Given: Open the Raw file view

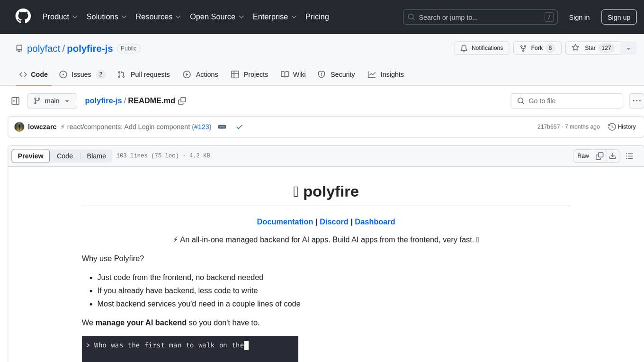Looking at the screenshot, I should coord(583,156).
